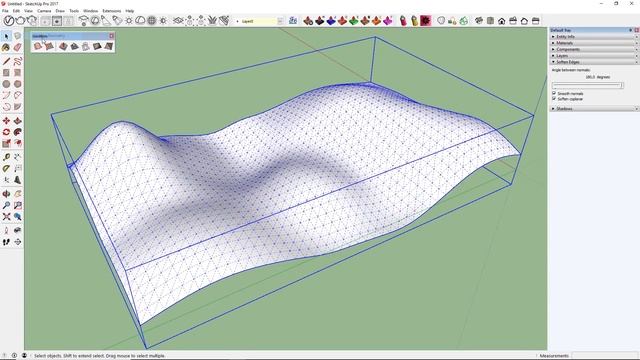Click the magenta terrain plugin icon
640x360 pixels.
point(388,20)
